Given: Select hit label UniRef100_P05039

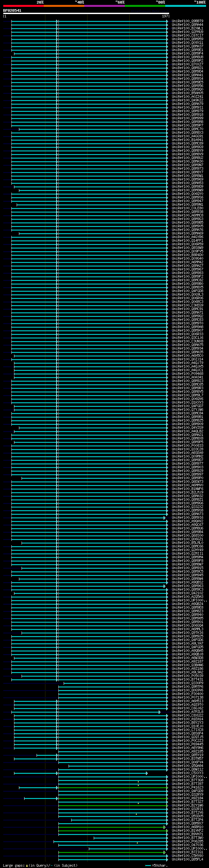Looking at the screenshot, I should [x=187, y=676].
